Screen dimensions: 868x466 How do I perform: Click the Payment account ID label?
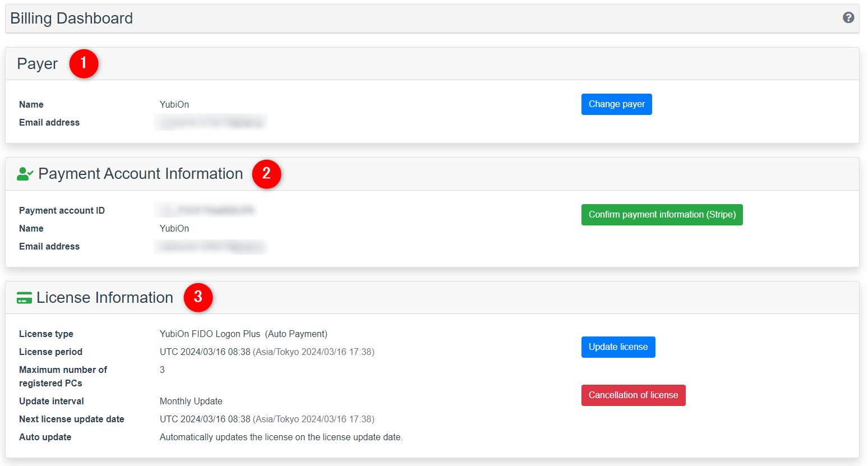pos(62,211)
